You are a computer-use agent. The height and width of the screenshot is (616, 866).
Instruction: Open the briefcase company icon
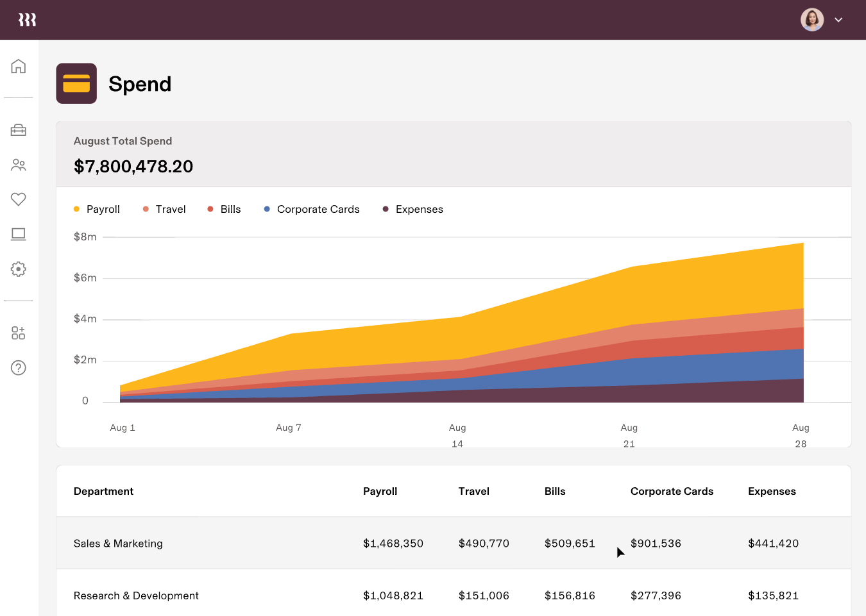pos(19,130)
